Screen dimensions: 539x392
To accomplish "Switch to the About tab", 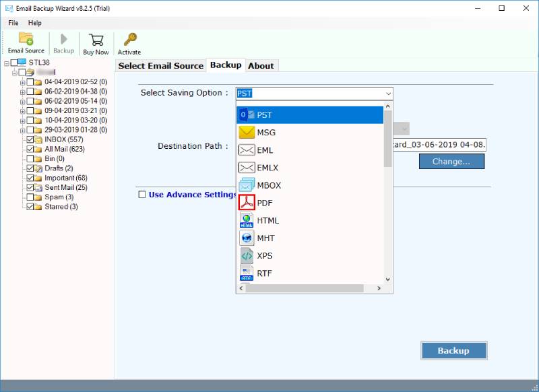I will pos(261,65).
